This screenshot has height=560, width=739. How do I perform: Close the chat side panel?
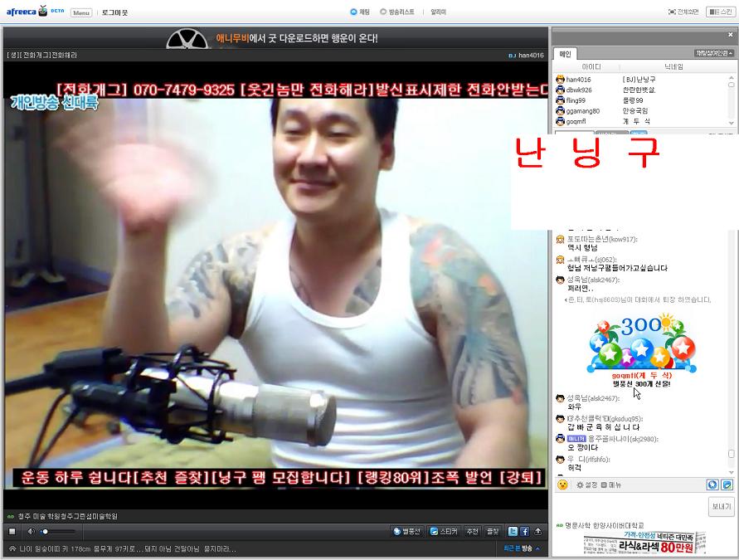(x=730, y=34)
